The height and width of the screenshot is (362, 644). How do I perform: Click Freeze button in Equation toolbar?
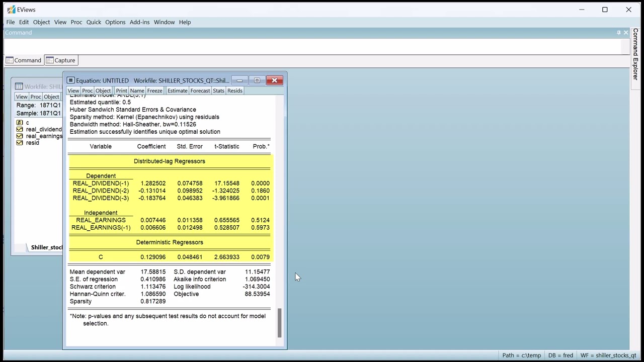(155, 90)
